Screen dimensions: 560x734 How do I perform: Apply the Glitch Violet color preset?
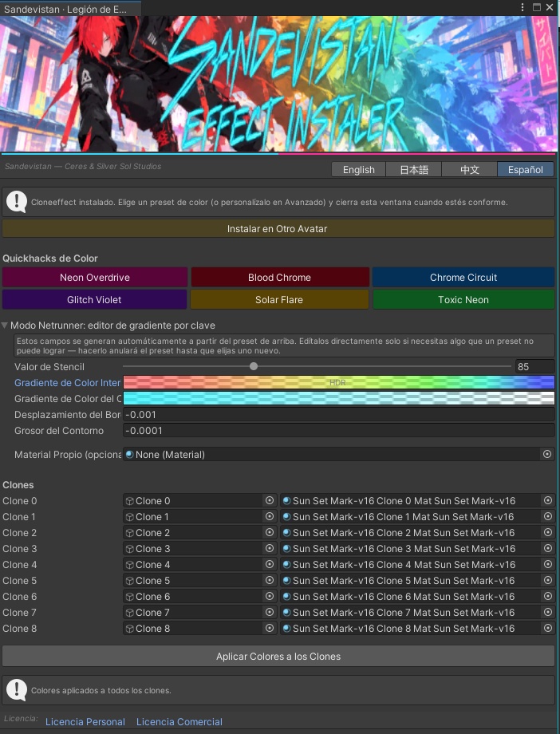[x=94, y=300]
